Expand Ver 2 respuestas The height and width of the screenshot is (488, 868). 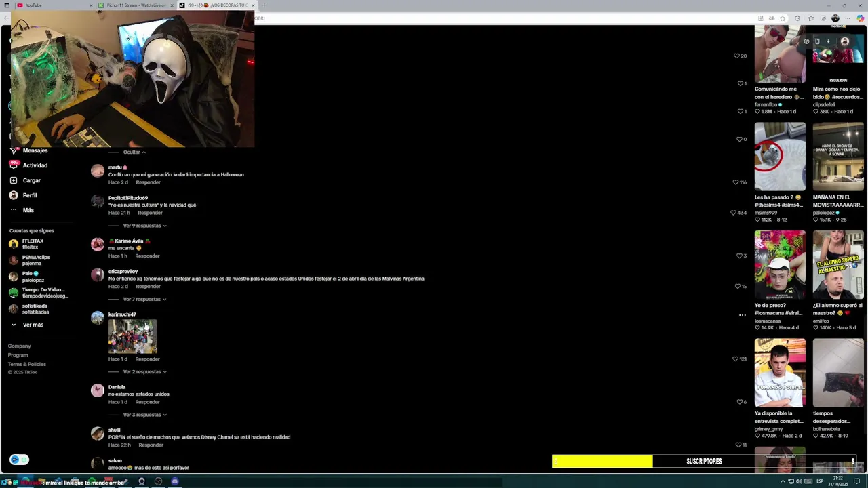[x=144, y=372]
